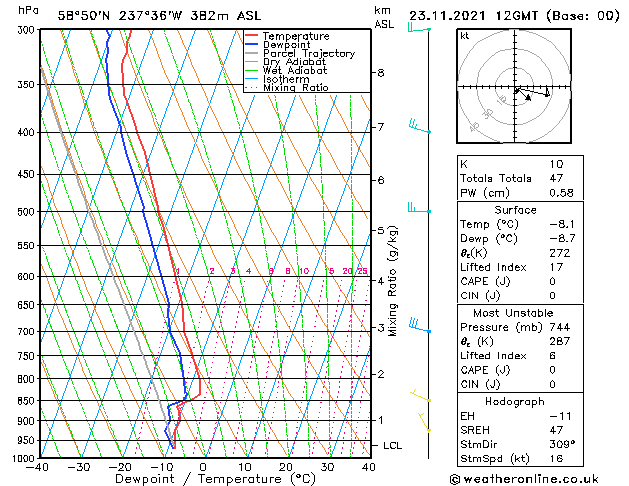Screen dimensions: 629x486
Task: Click the weatheronline.co.uk copyright text
Action: point(524,479)
